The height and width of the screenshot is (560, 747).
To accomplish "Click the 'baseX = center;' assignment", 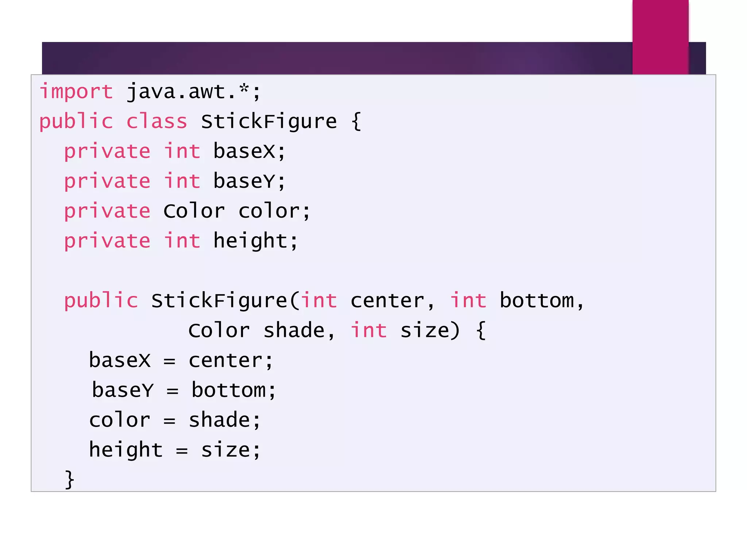I will coord(181,361).
